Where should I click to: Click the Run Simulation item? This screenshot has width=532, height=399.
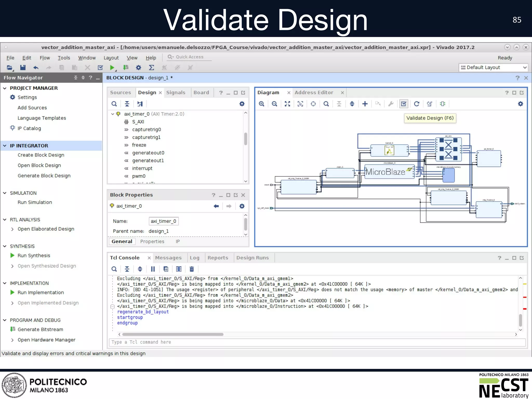(x=35, y=202)
